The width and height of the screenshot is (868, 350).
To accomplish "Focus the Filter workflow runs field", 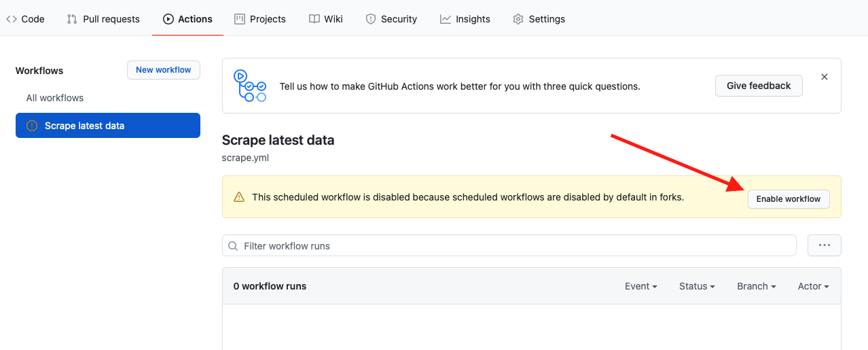I will [x=509, y=245].
